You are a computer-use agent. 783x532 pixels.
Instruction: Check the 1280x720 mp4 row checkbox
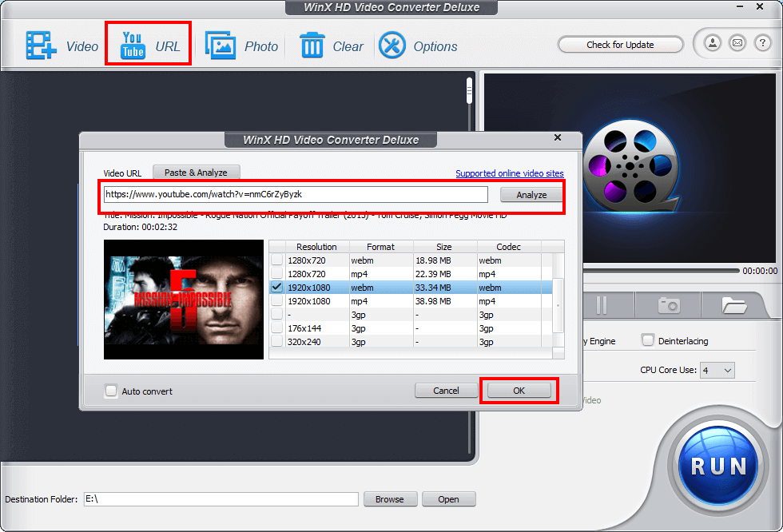pos(276,273)
